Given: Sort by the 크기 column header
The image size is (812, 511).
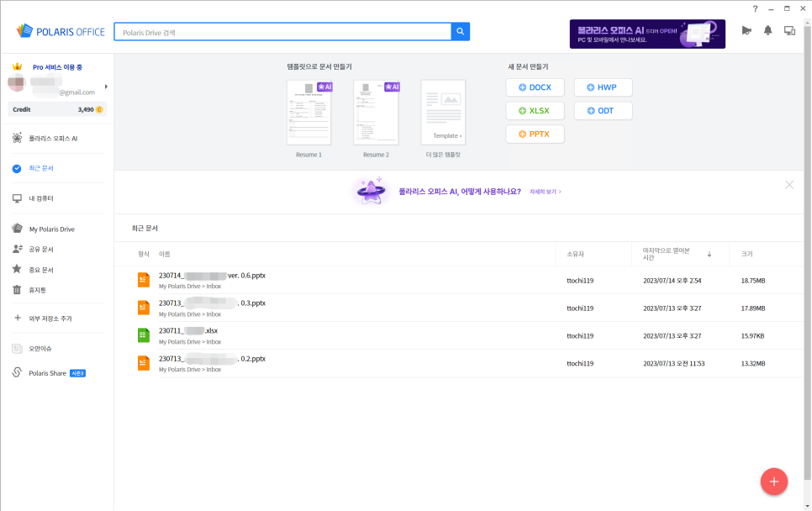Looking at the screenshot, I should (746, 254).
